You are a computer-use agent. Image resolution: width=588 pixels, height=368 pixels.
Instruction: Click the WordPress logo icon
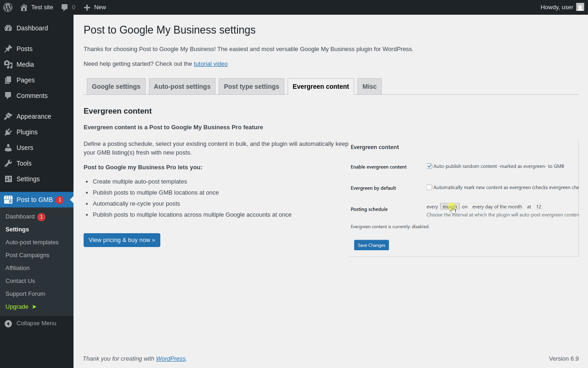(8, 7)
